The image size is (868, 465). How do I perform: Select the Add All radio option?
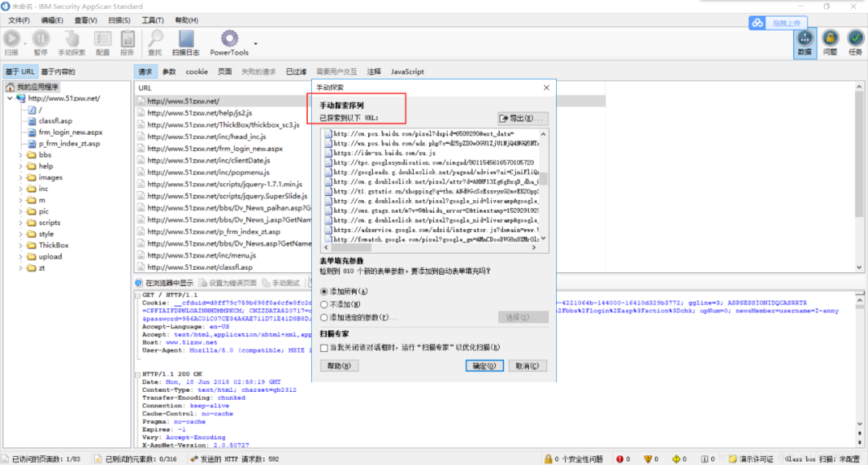[324, 292]
